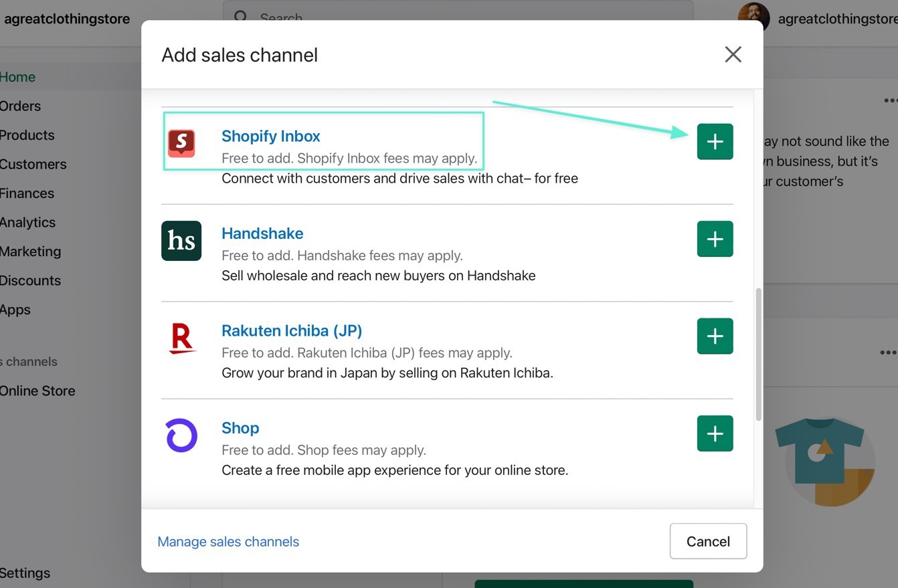Open the Shopify Inbox title link
This screenshot has width=898, height=588.
270,136
